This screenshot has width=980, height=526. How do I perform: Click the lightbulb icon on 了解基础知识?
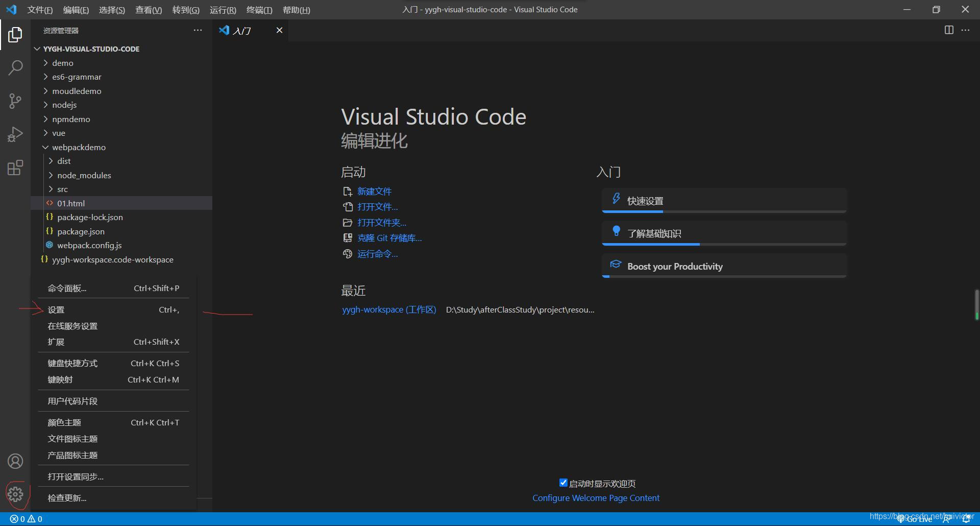click(x=616, y=231)
